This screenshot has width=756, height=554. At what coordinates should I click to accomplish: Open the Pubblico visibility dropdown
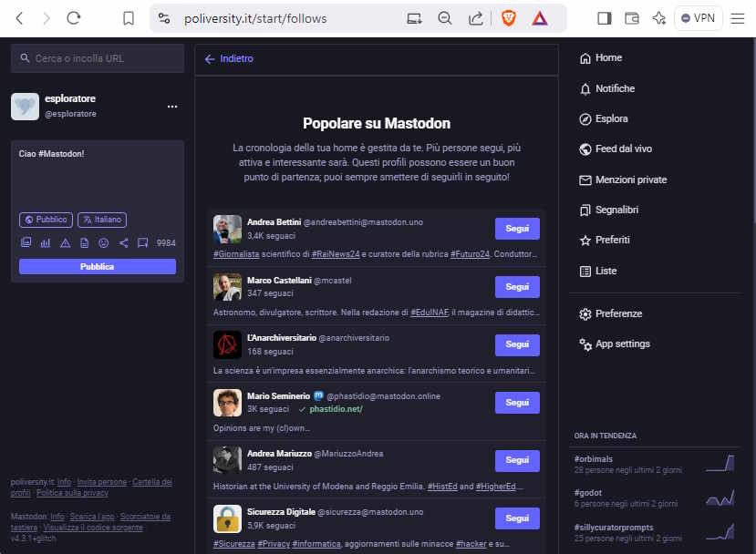[x=47, y=220]
